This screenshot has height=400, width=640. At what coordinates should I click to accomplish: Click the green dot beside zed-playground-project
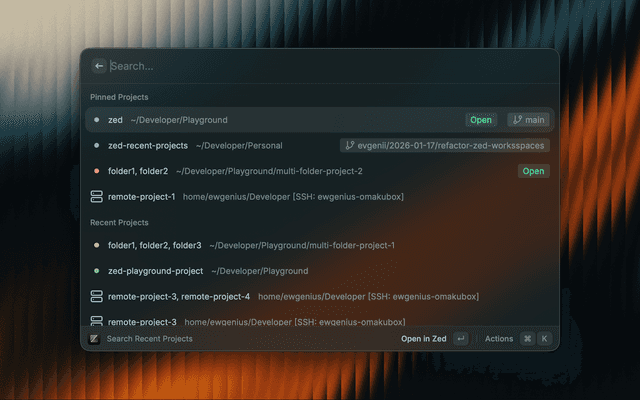(x=97, y=271)
